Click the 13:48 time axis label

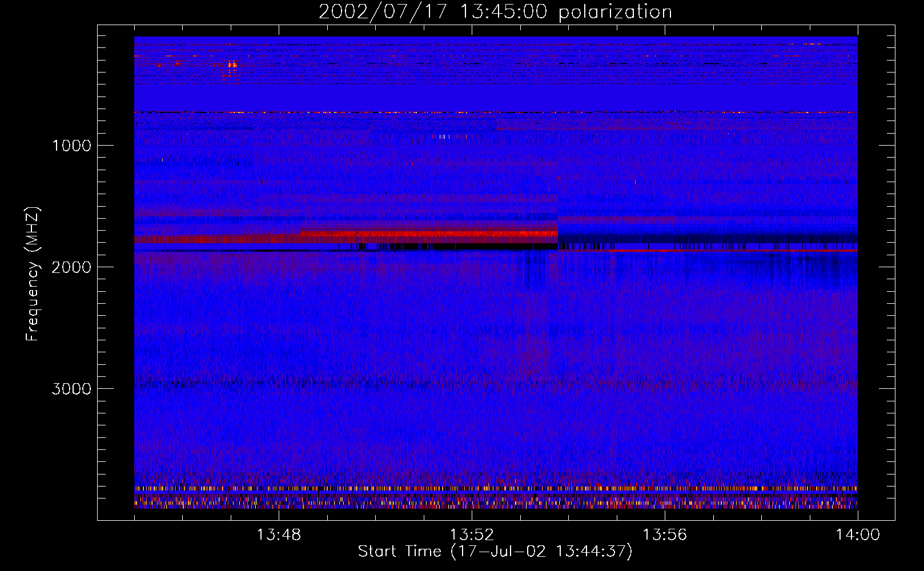click(x=279, y=535)
